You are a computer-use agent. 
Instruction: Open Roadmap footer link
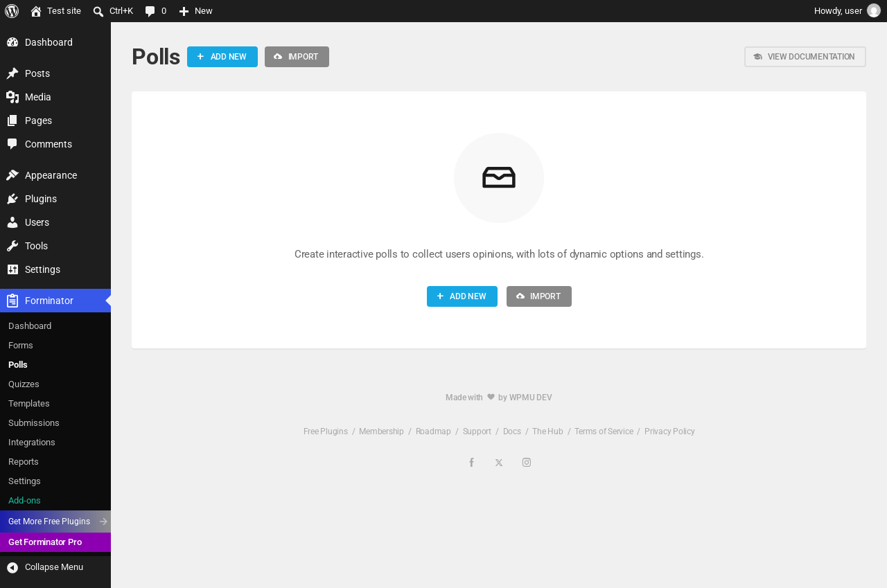point(433,431)
